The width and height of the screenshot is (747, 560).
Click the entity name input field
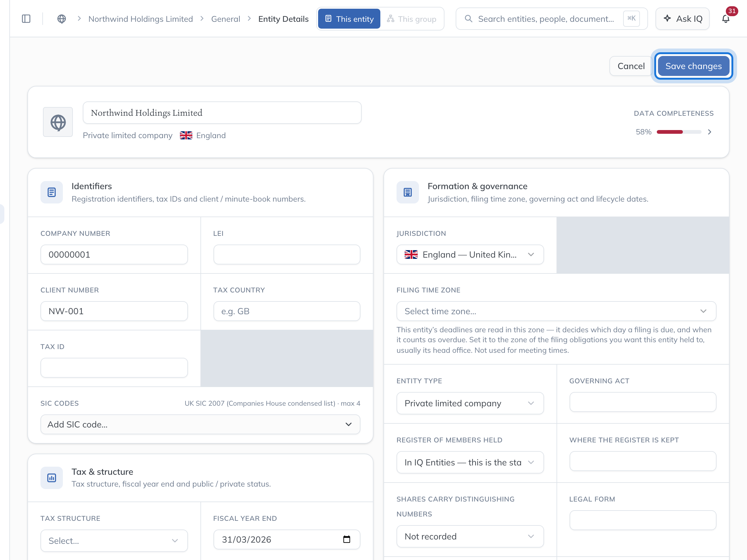click(222, 113)
